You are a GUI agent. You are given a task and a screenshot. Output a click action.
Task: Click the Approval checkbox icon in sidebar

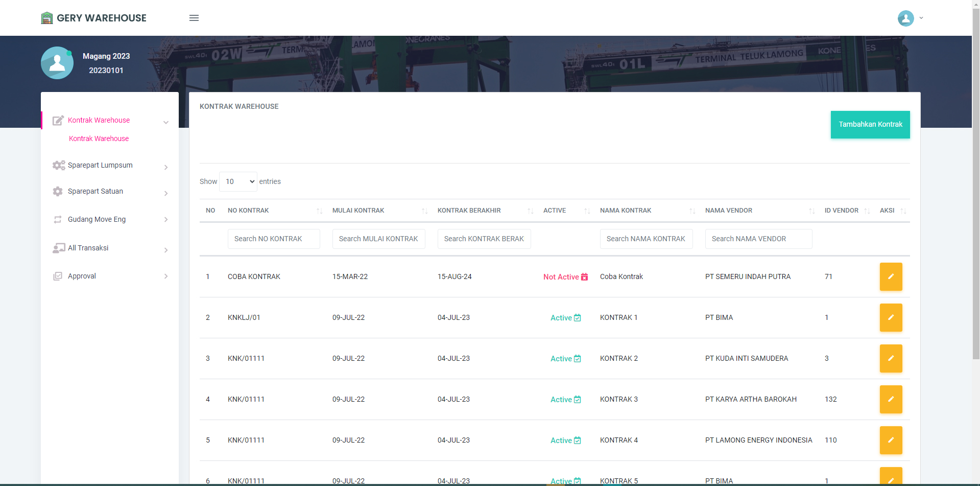click(58, 276)
